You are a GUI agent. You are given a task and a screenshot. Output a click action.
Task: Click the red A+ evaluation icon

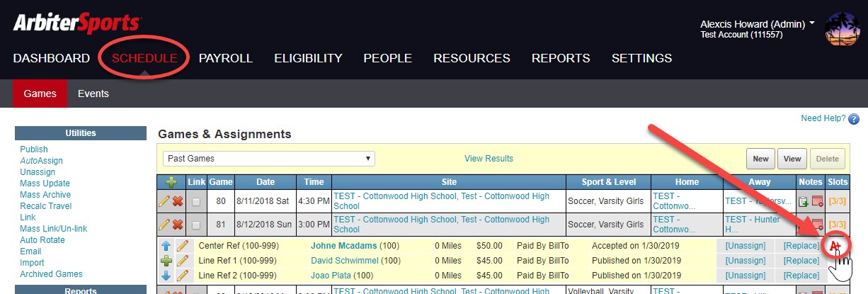835,246
